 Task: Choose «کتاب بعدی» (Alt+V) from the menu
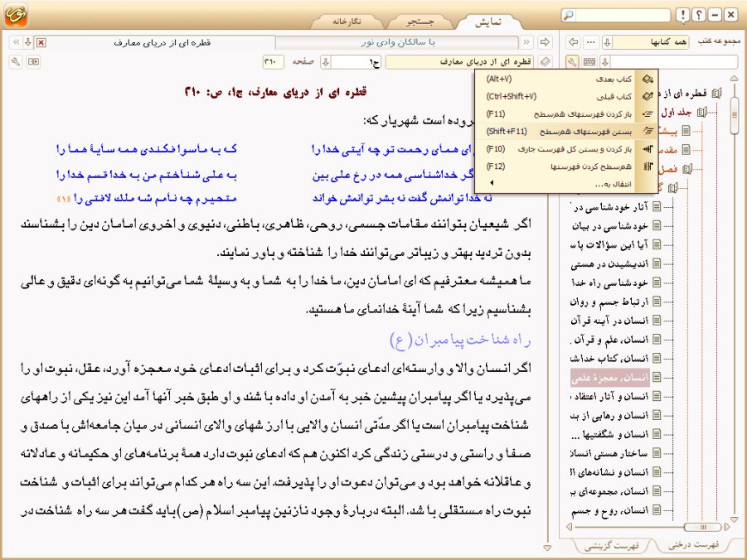pyautogui.click(x=566, y=79)
